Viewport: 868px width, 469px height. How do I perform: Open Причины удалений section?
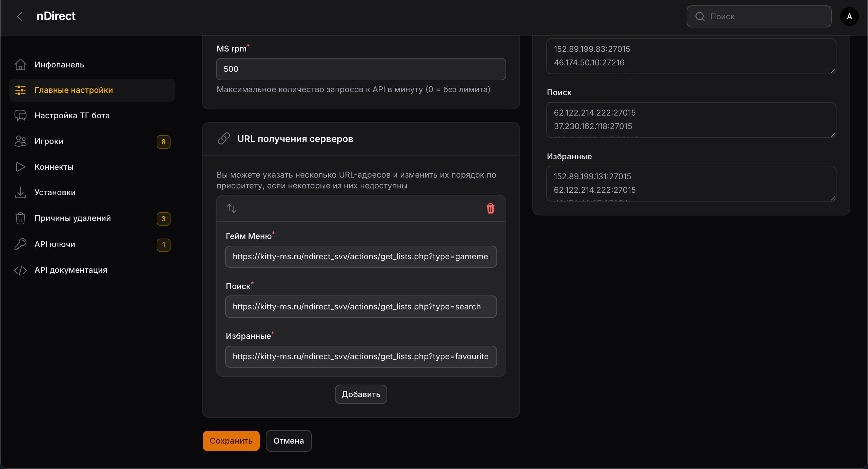[x=72, y=218]
